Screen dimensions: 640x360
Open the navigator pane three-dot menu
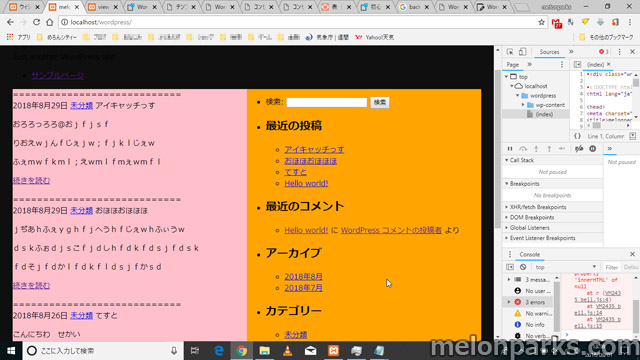(x=562, y=64)
